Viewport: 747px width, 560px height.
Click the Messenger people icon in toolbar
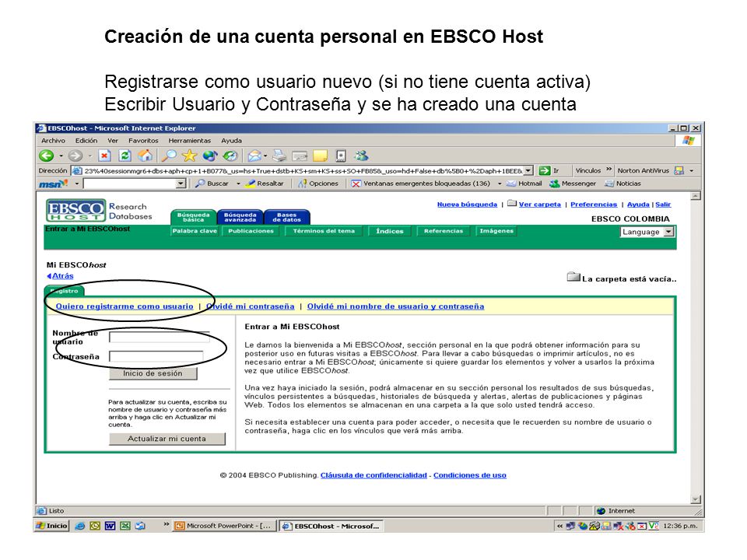pyautogui.click(x=361, y=156)
